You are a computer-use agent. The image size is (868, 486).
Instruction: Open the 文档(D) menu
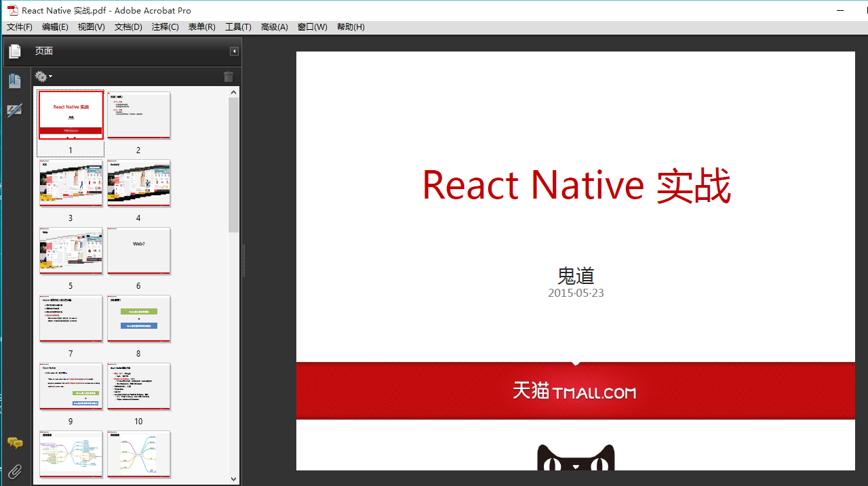(x=128, y=27)
